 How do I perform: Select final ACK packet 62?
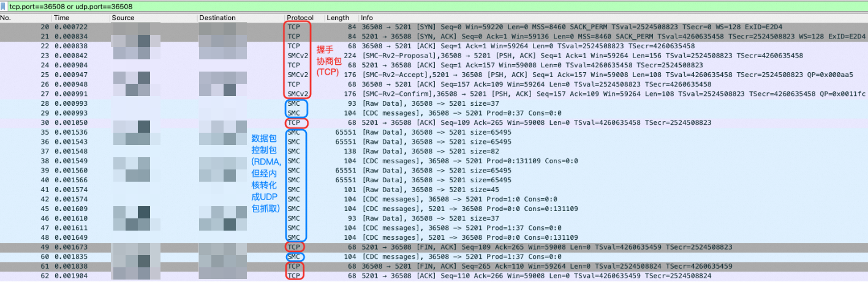(434, 276)
